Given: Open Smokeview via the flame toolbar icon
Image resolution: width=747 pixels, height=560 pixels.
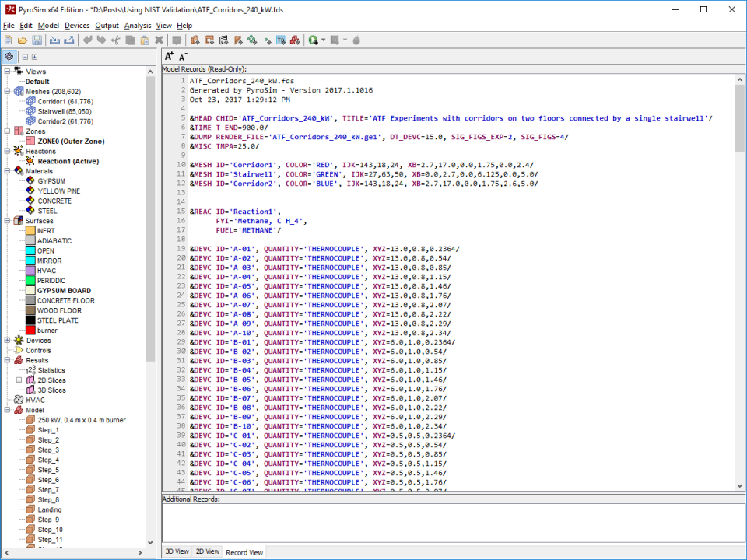Looking at the screenshot, I should point(356,40).
